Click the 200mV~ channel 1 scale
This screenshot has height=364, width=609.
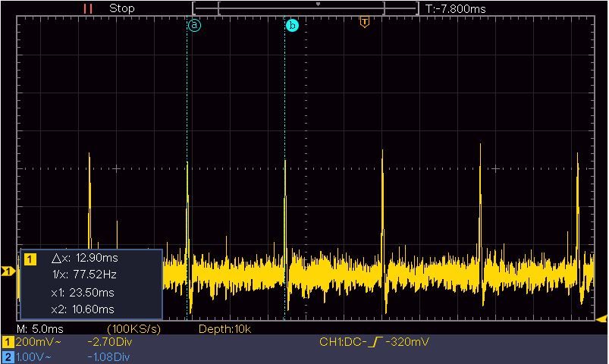coord(39,342)
